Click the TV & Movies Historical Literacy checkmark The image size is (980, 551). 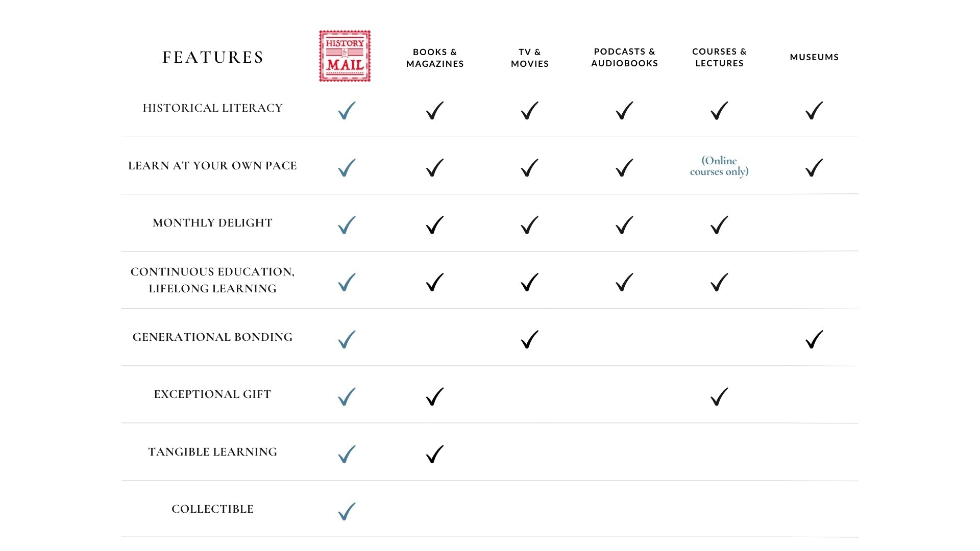[529, 110]
